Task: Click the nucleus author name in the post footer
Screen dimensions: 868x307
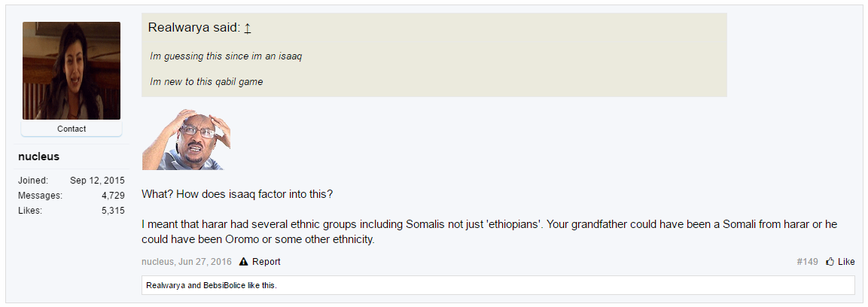Action: 158,262
